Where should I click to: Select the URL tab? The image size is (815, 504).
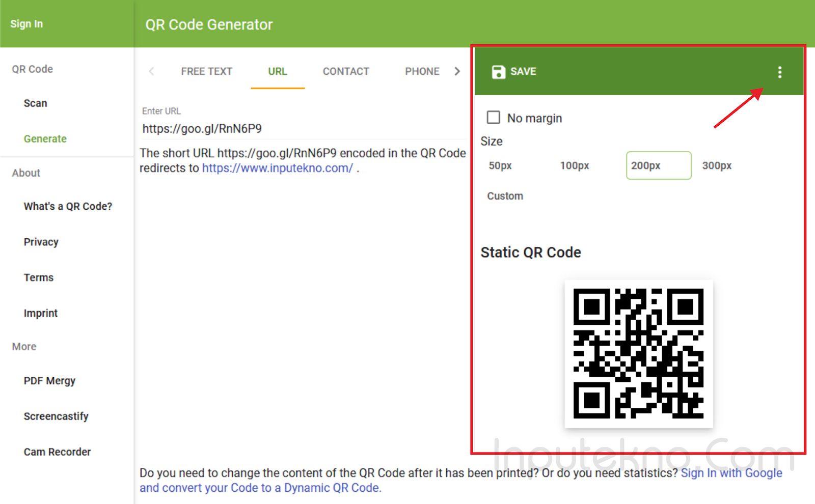point(278,71)
